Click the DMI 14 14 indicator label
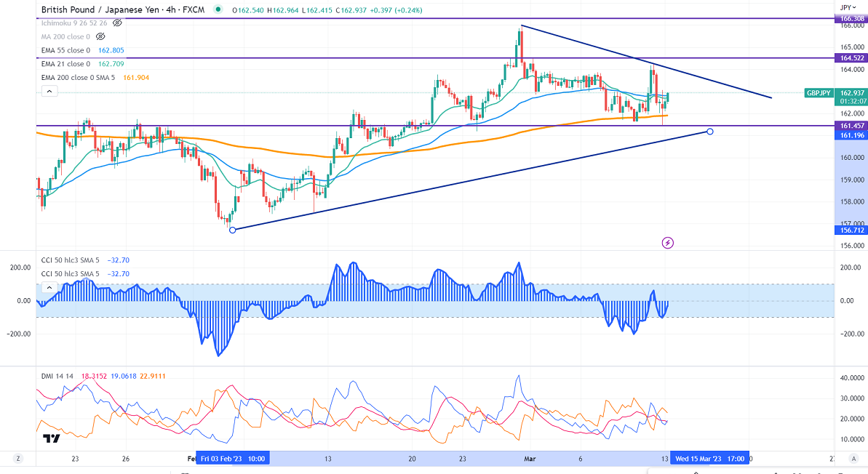Screen dimensions: 868x474 point(57,376)
